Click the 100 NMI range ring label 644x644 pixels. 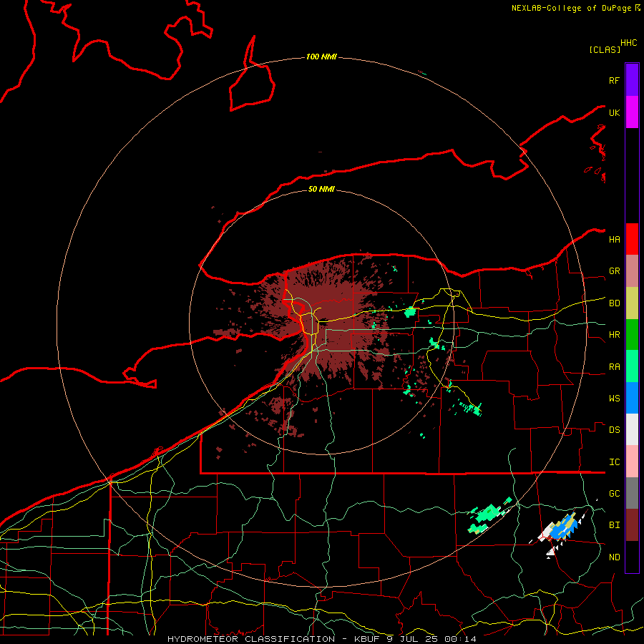click(321, 57)
